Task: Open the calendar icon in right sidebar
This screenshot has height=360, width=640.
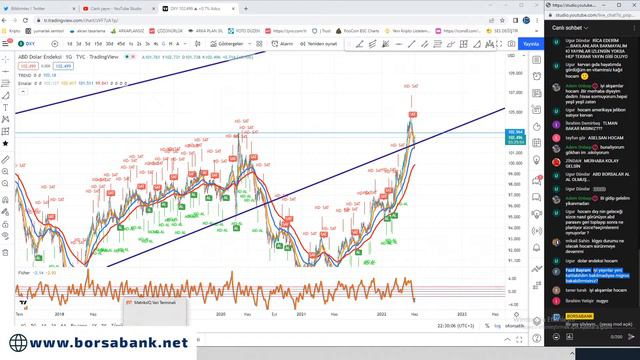Action: click(537, 143)
